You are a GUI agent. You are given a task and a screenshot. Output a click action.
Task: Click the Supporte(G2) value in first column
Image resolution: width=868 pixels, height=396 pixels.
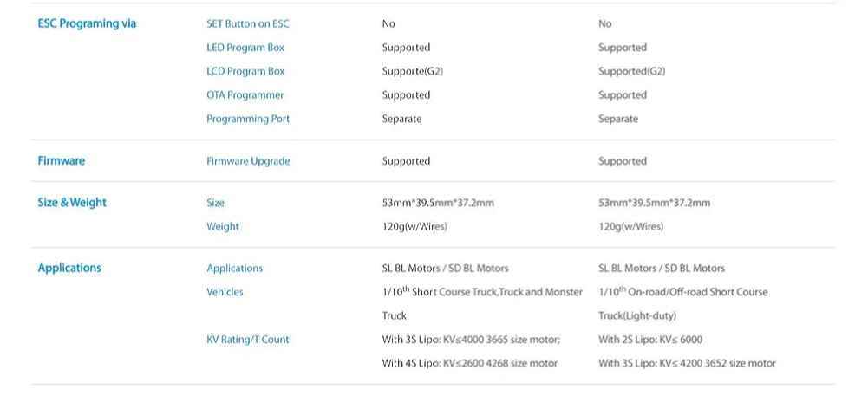413,71
